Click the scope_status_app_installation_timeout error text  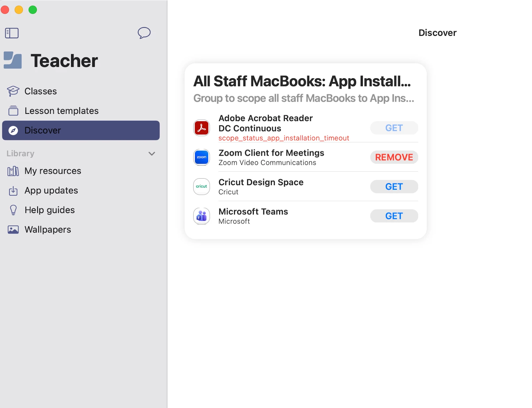coord(284,138)
